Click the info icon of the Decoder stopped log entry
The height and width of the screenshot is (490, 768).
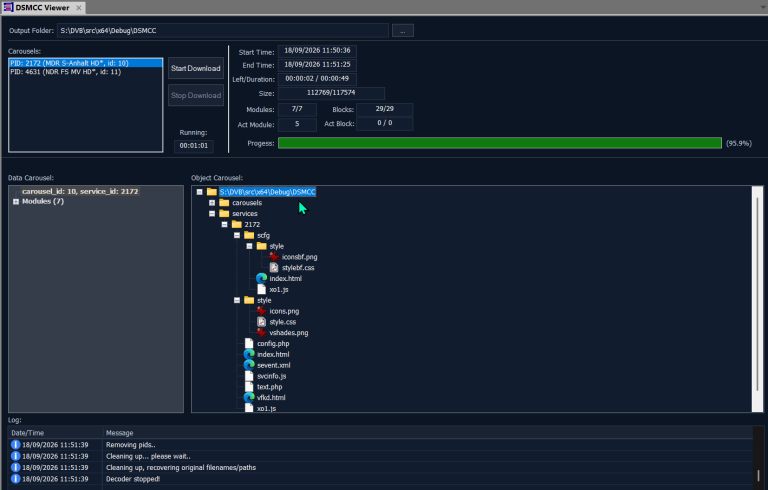coord(15,478)
